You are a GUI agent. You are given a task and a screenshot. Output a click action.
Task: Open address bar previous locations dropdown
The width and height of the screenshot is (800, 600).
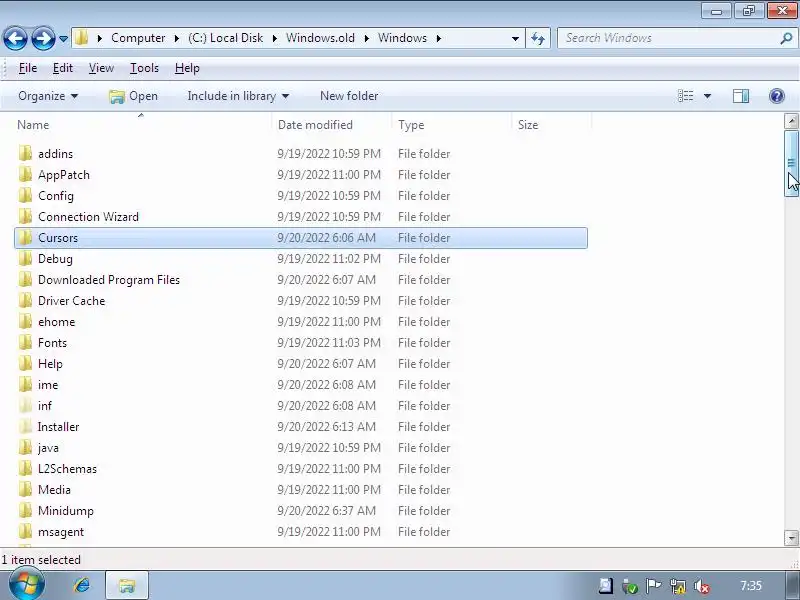(515, 38)
